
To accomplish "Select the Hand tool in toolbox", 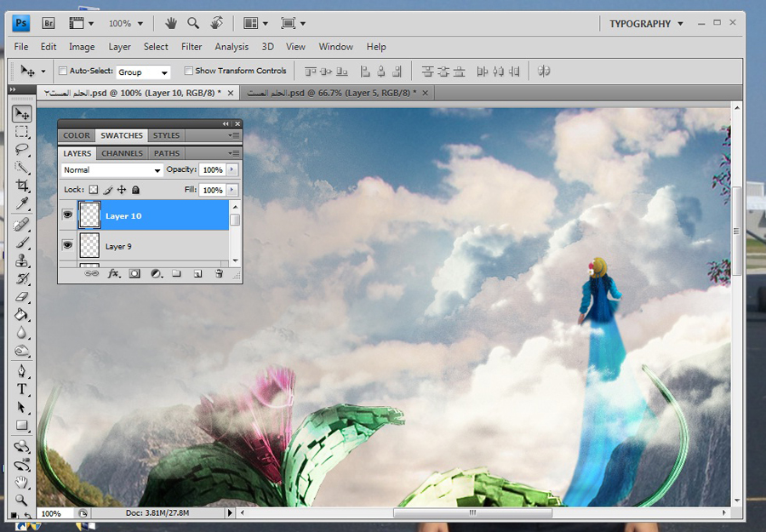I will pyautogui.click(x=21, y=482).
